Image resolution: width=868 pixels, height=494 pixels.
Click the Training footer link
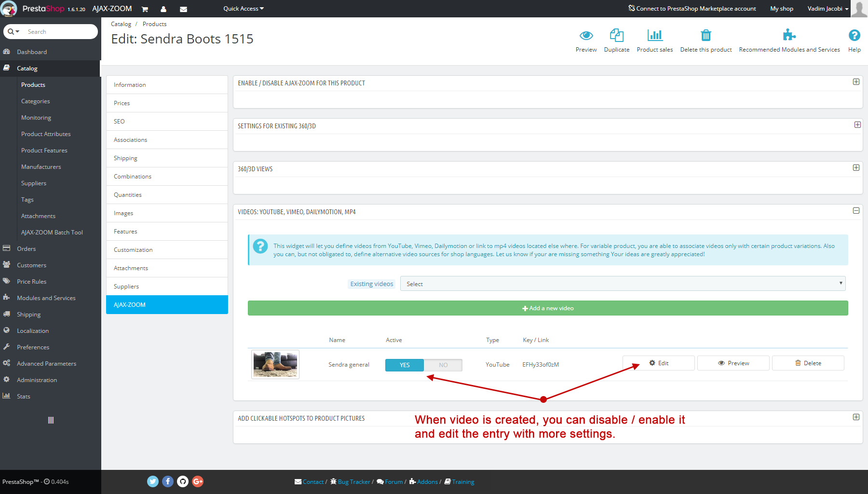pyautogui.click(x=459, y=482)
